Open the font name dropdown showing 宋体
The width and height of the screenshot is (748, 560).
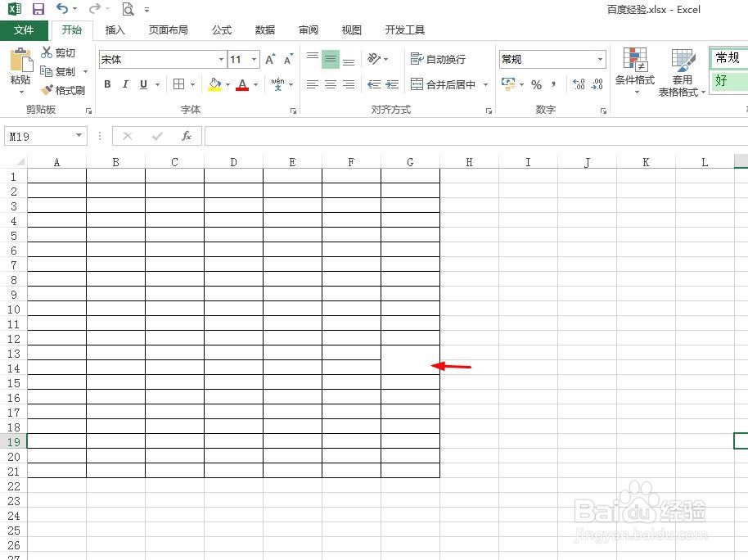tap(220, 59)
